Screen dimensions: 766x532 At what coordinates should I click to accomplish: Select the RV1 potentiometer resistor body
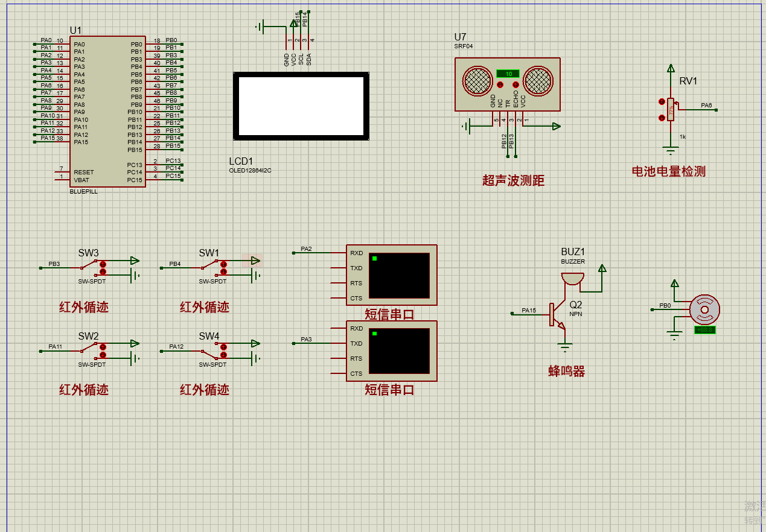pos(670,110)
